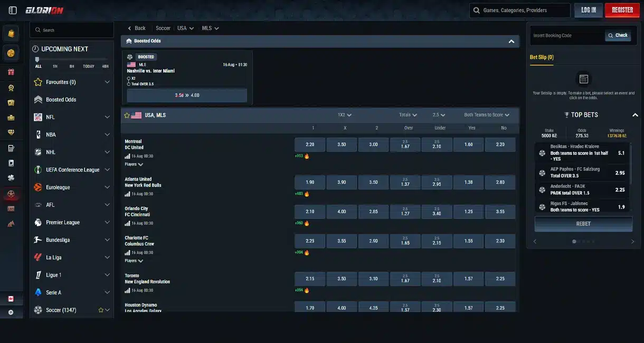Toggle the sidebar collapse icon beside Glorion logo
The width and height of the screenshot is (644, 343).
point(13,10)
